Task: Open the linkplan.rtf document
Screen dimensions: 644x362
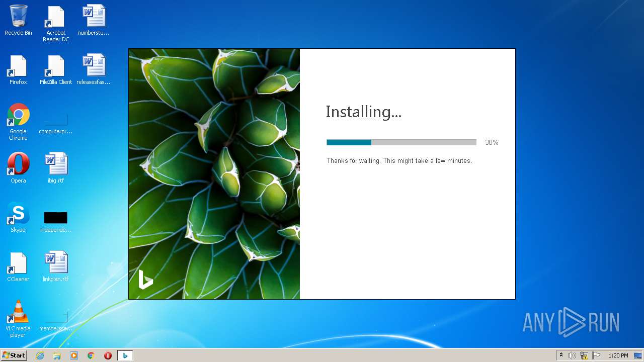Action: pos(56,266)
